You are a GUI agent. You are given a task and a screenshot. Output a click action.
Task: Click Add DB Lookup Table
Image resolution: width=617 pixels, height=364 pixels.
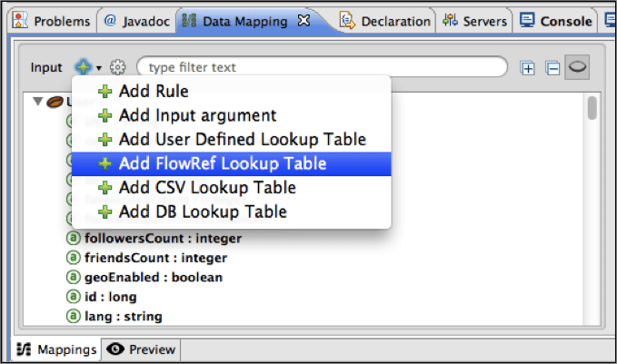pos(202,212)
